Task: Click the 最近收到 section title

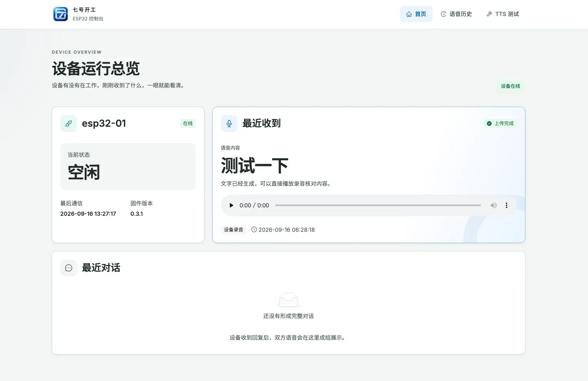Action: click(262, 124)
